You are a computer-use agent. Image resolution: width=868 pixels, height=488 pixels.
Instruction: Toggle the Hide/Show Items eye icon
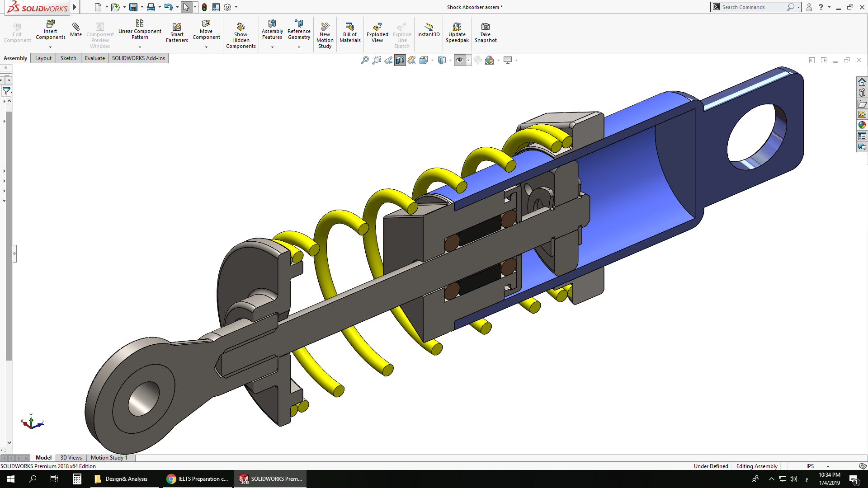point(460,60)
